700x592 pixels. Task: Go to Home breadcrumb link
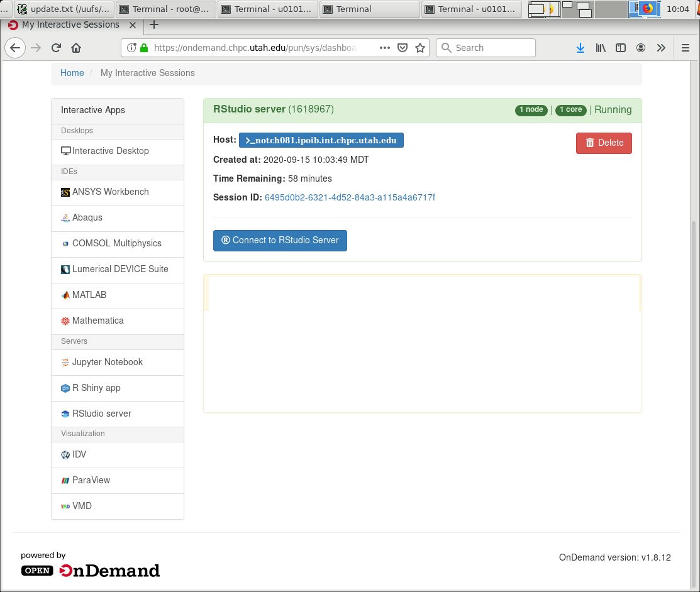tap(72, 73)
